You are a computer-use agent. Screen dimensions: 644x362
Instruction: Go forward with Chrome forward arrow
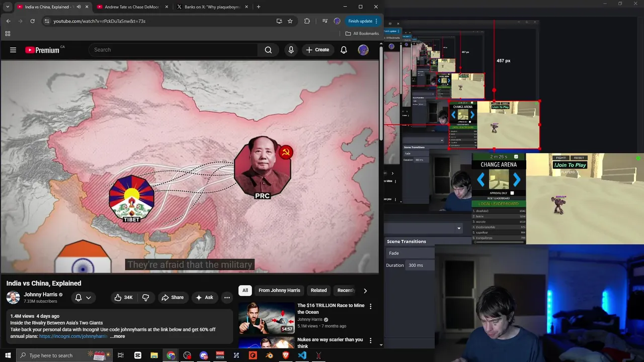click(20, 21)
